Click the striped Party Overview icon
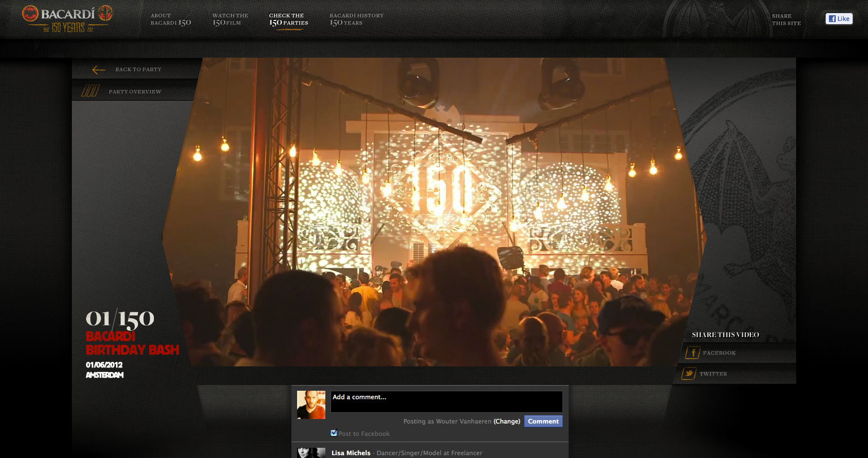This screenshot has height=458, width=868. tap(90, 91)
